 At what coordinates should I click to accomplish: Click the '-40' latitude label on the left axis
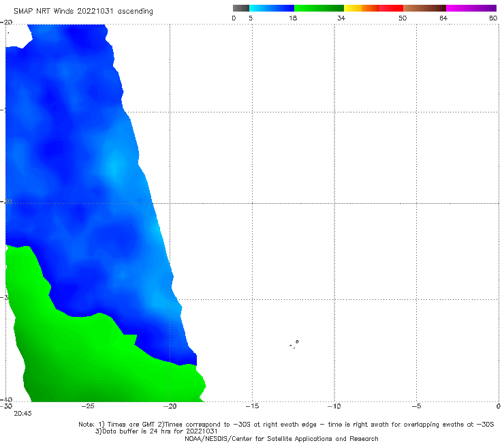6,399
